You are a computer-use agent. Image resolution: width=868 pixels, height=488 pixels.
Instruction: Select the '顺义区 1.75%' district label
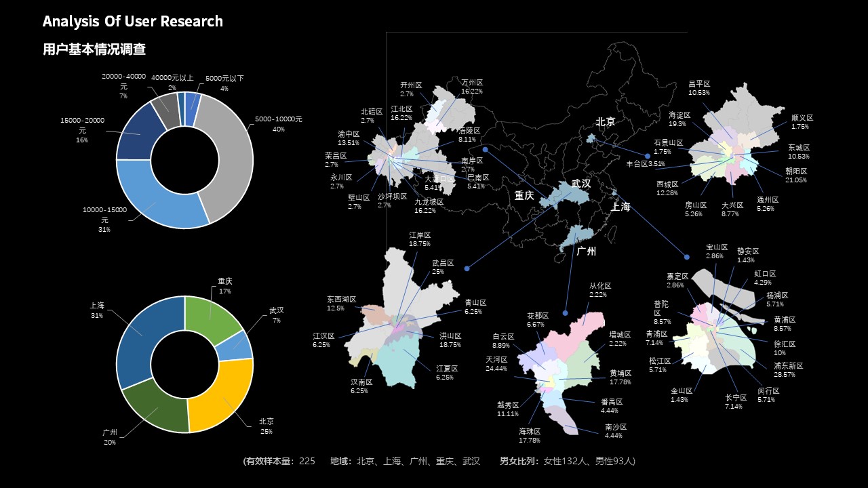tap(802, 122)
